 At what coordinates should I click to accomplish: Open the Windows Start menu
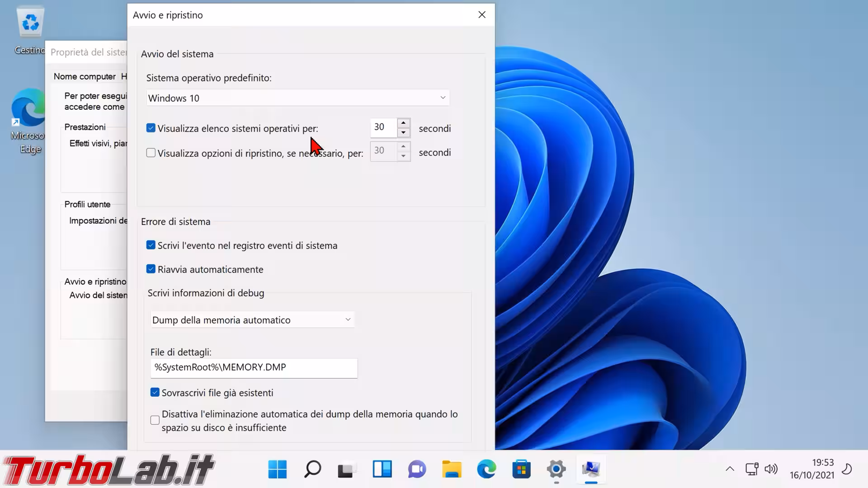277,469
